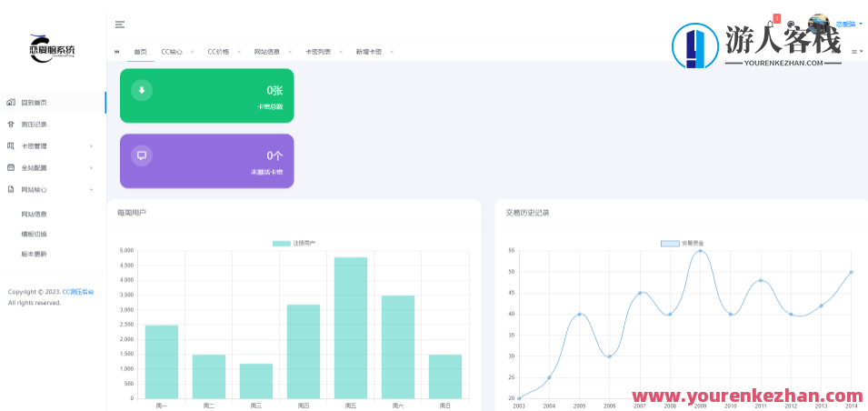The width and height of the screenshot is (868, 411).
Task: Expand the 全站配置 submenu arrow
Action: pyautogui.click(x=91, y=168)
